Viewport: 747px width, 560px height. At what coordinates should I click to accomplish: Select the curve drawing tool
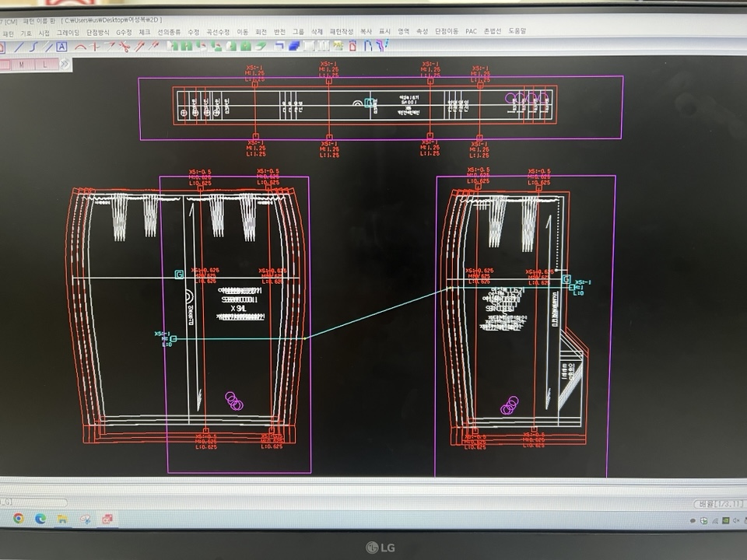pyautogui.click(x=33, y=47)
